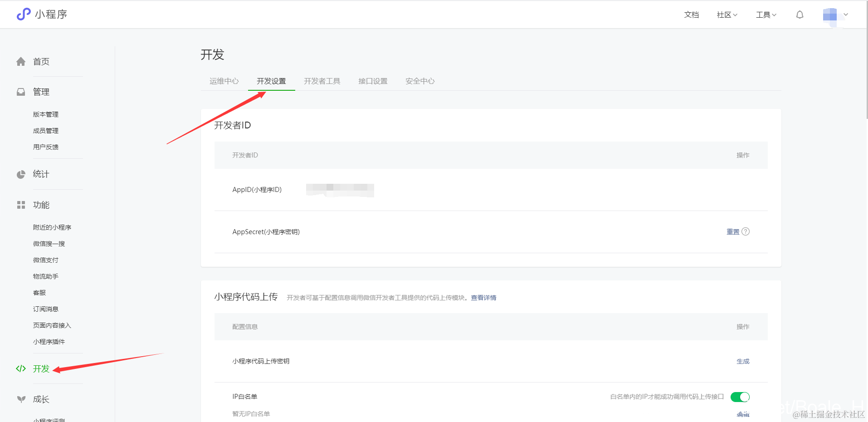Expand the 社区 dropdown menu

pyautogui.click(x=726, y=14)
